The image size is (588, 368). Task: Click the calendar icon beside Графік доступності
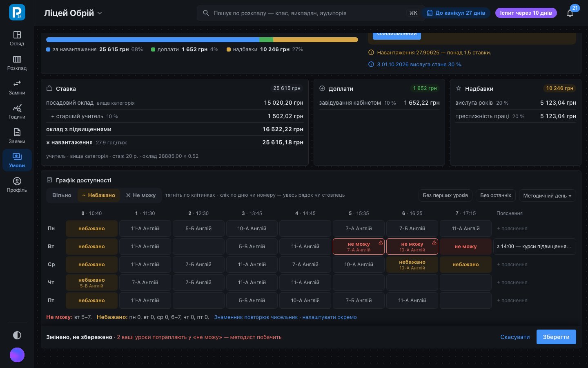click(x=49, y=180)
